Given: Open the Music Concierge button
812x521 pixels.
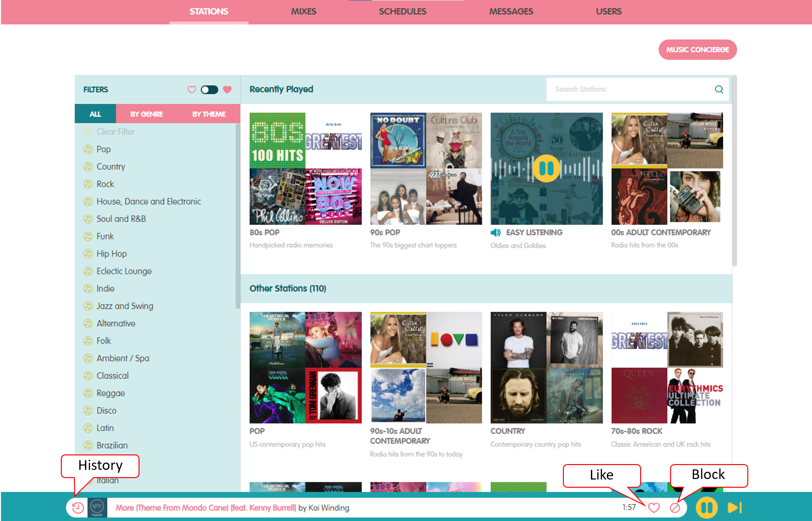Looking at the screenshot, I should click(698, 50).
